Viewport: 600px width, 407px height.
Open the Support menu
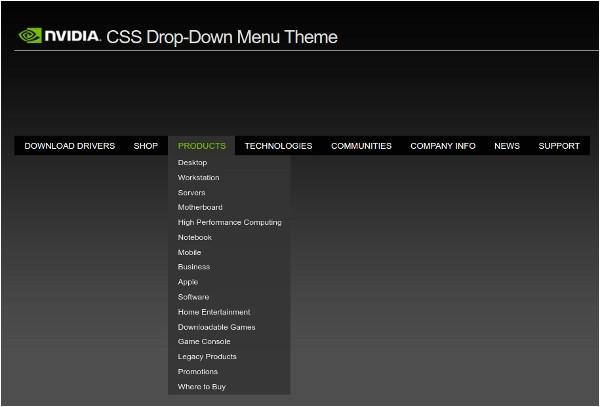tap(559, 146)
